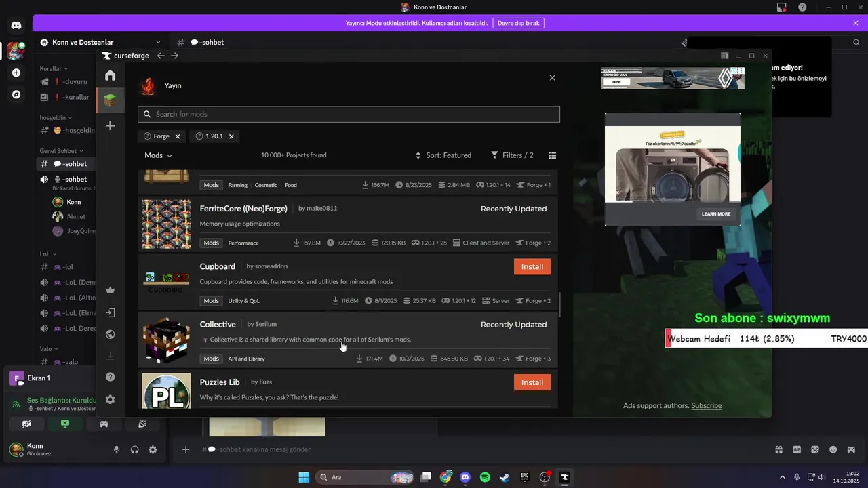This screenshot has width=868, height=488.
Task: Open Steam from the Windows taskbar
Action: 505,477
